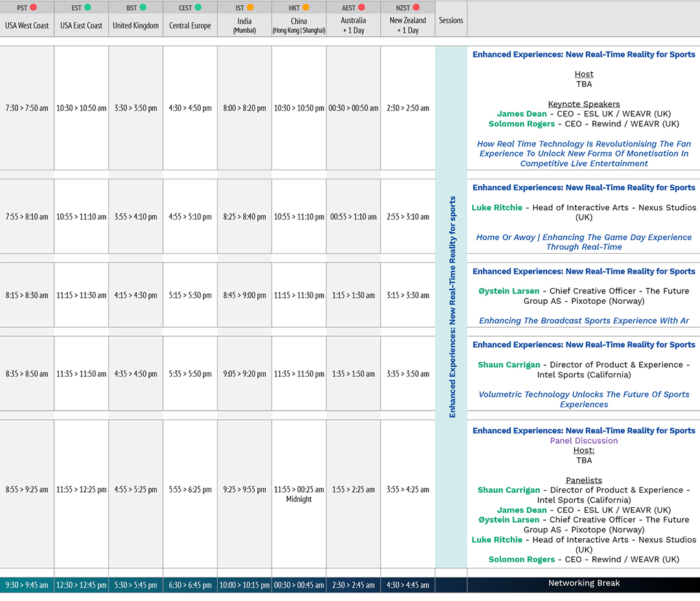Image resolution: width=700 pixels, height=601 pixels.
Task: Click keynote speaker James Dean's name
Action: (x=521, y=114)
